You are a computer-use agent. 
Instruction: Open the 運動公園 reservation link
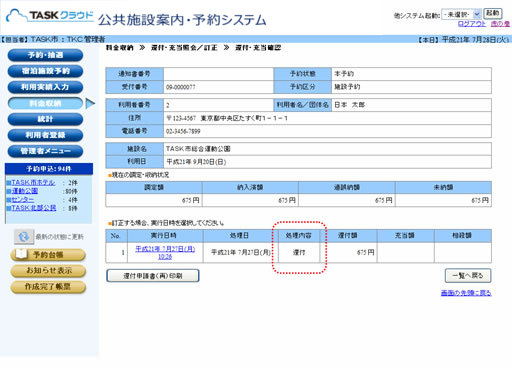[25, 191]
